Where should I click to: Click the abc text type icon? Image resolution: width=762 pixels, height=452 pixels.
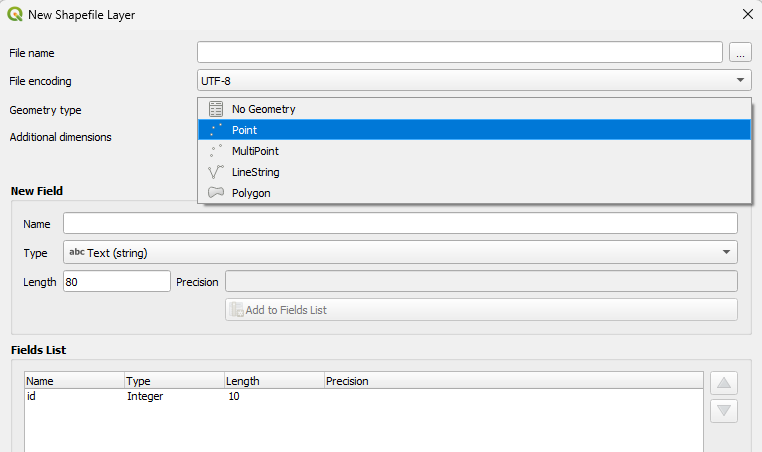77,252
